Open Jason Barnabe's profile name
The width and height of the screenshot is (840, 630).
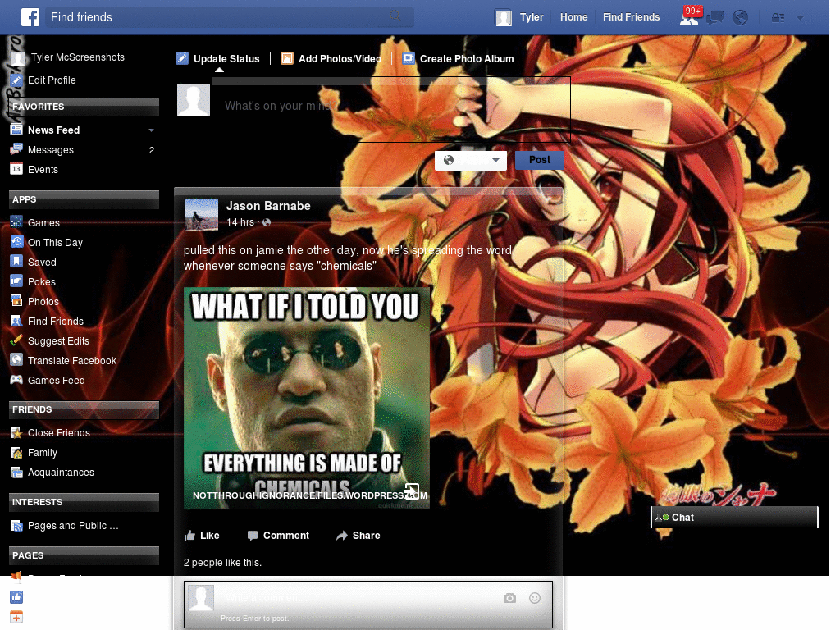point(268,206)
